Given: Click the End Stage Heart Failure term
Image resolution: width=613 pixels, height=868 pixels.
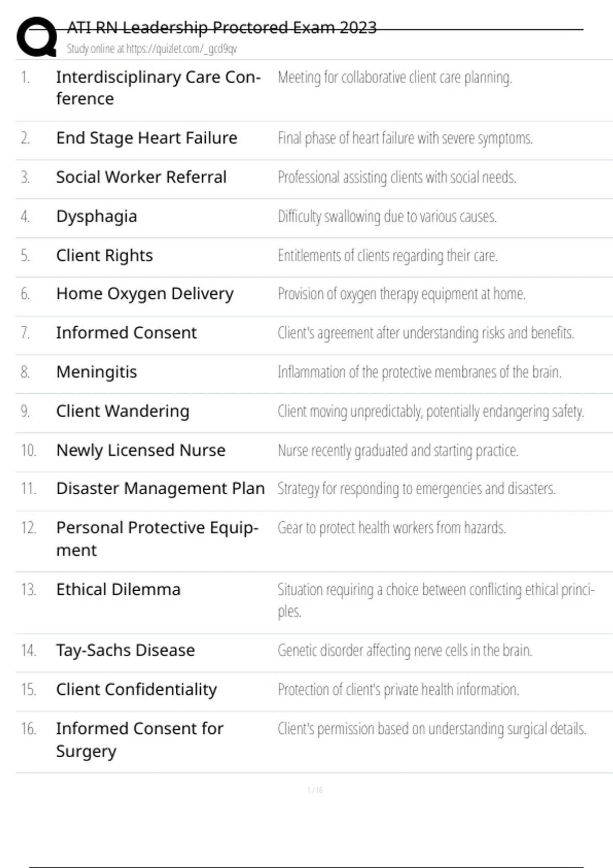Looking at the screenshot, I should tap(147, 138).
